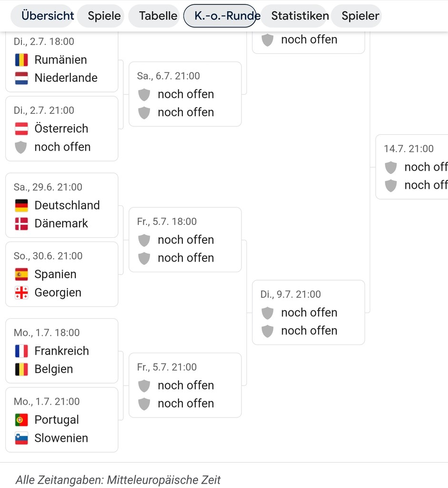Click the Netherlands flag icon
The width and height of the screenshot is (448, 488).
(x=21, y=78)
